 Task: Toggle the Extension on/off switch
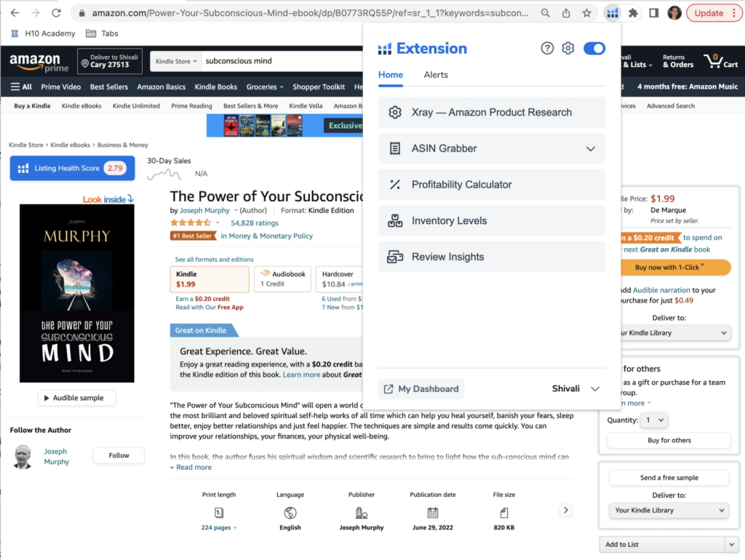point(594,49)
